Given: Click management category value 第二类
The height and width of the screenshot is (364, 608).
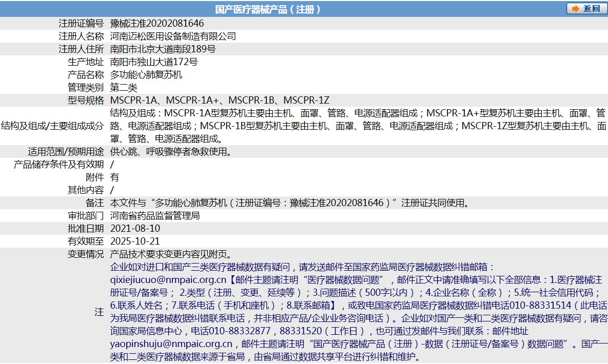Looking at the screenshot, I should [x=124, y=88].
